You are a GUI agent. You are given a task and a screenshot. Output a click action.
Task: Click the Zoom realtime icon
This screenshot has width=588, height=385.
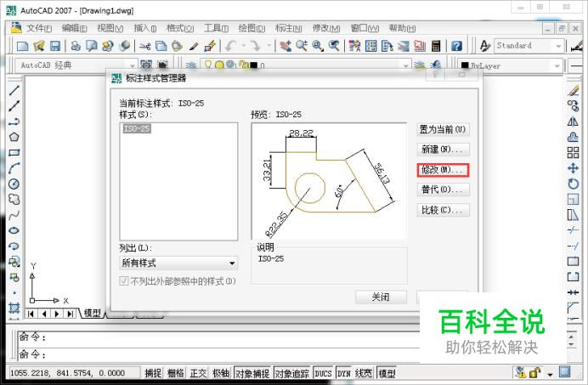pyautogui.click(x=302, y=46)
